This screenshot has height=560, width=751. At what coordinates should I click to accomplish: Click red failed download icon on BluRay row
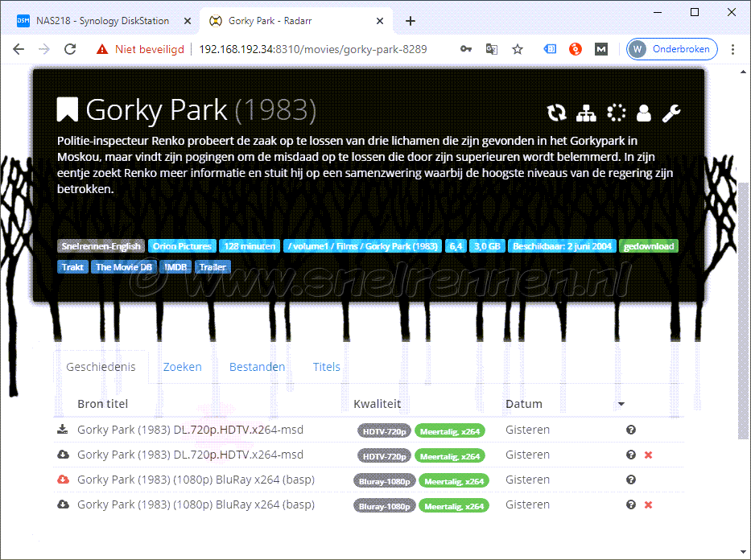coord(63,479)
